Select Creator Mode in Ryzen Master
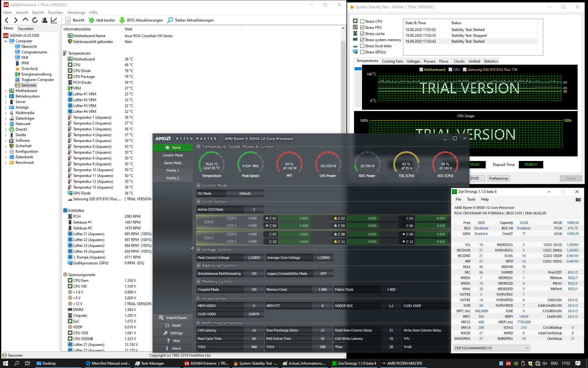Image resolution: width=588 pixels, height=368 pixels. tap(173, 155)
